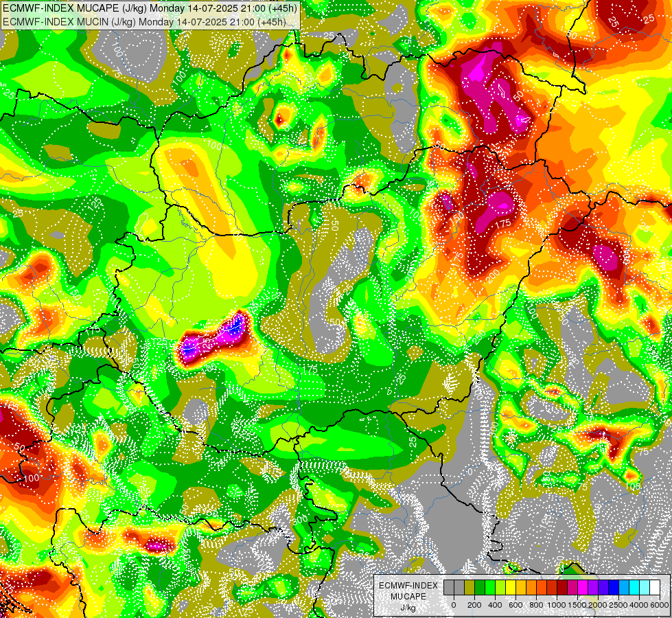Click the legend value 0
The width and height of the screenshot is (672, 618).
pos(454,605)
